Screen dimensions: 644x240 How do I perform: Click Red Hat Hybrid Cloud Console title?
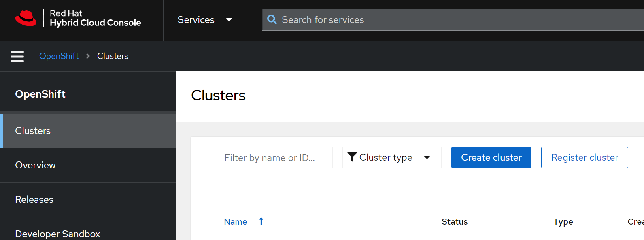95,18
